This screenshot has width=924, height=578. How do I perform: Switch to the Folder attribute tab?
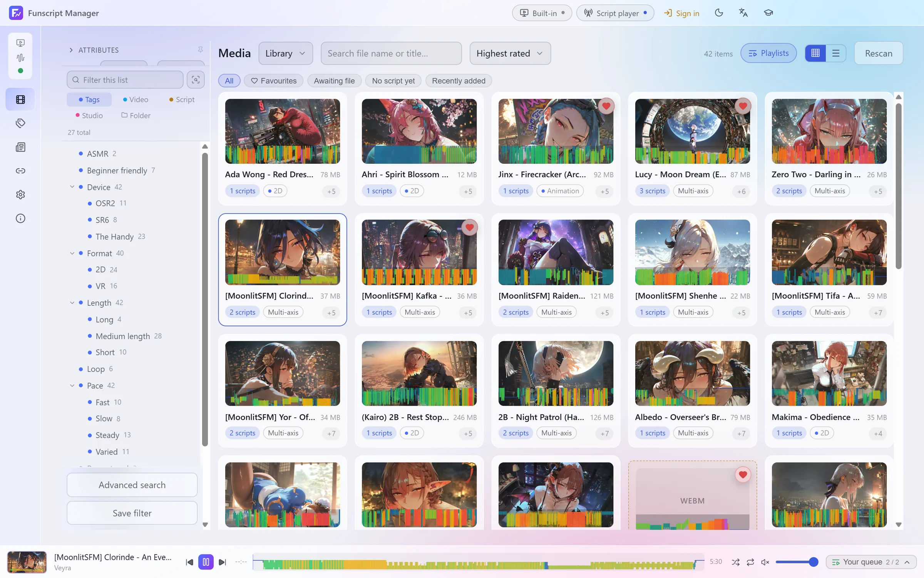tap(136, 115)
